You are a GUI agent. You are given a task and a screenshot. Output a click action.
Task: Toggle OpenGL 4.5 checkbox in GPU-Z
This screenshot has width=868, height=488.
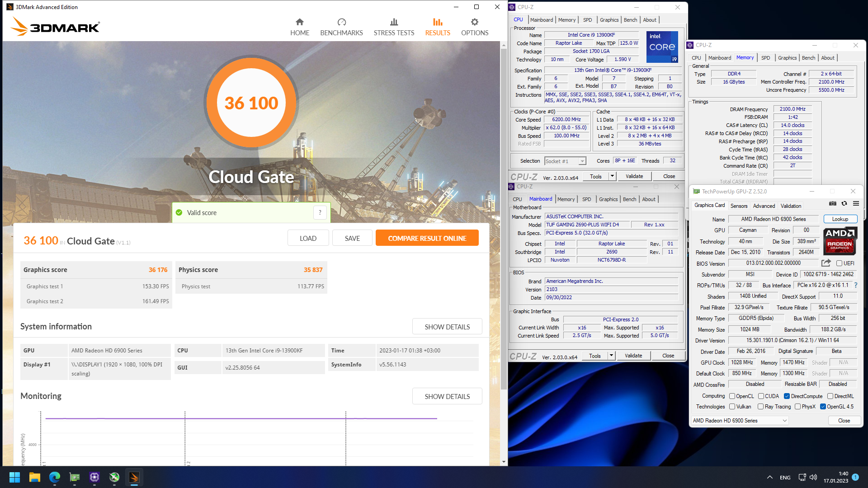[x=823, y=407]
